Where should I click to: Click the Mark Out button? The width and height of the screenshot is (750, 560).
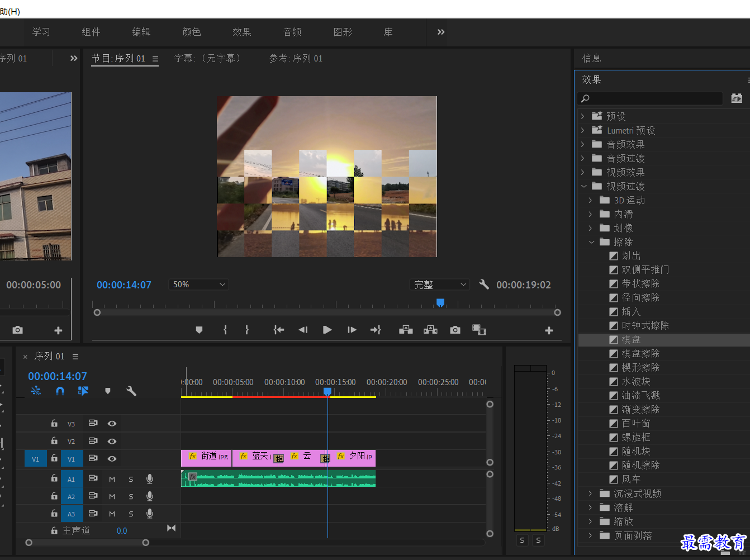246,330
